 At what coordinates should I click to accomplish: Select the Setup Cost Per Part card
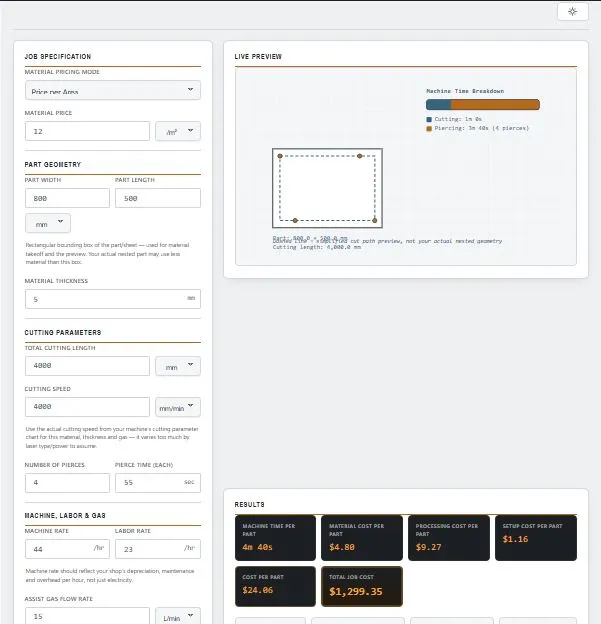536,538
